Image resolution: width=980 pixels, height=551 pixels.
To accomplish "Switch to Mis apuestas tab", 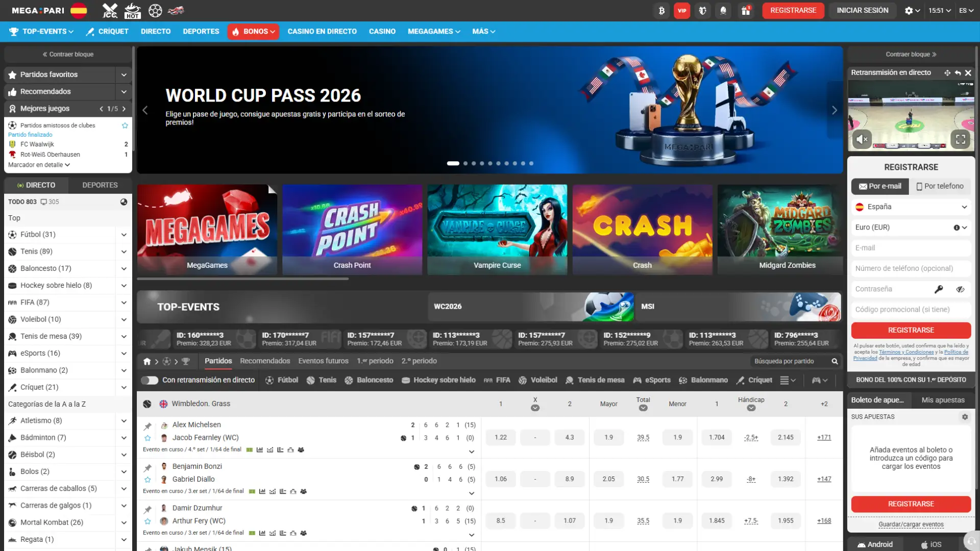I will click(943, 400).
